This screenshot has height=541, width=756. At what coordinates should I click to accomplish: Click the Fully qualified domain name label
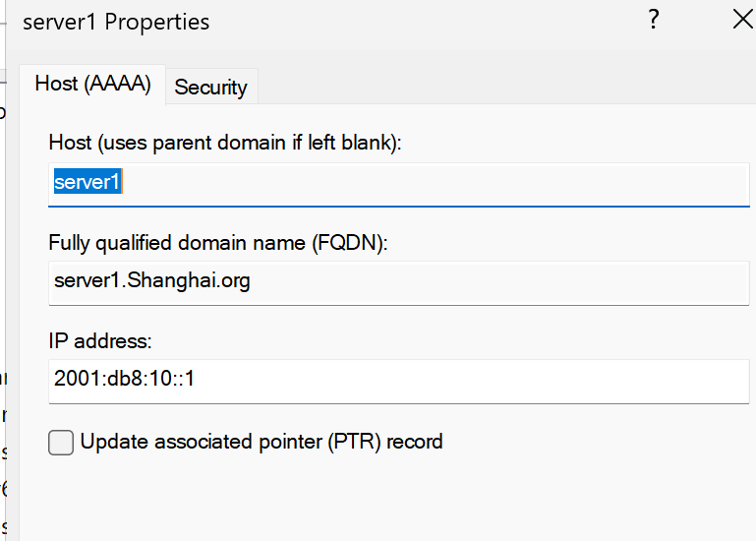[218, 242]
